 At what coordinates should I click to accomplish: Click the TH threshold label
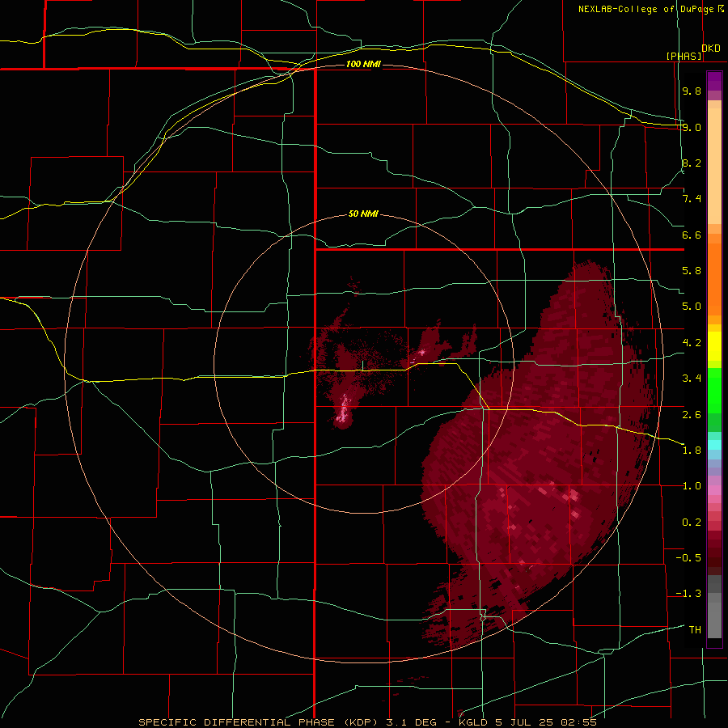tap(695, 630)
